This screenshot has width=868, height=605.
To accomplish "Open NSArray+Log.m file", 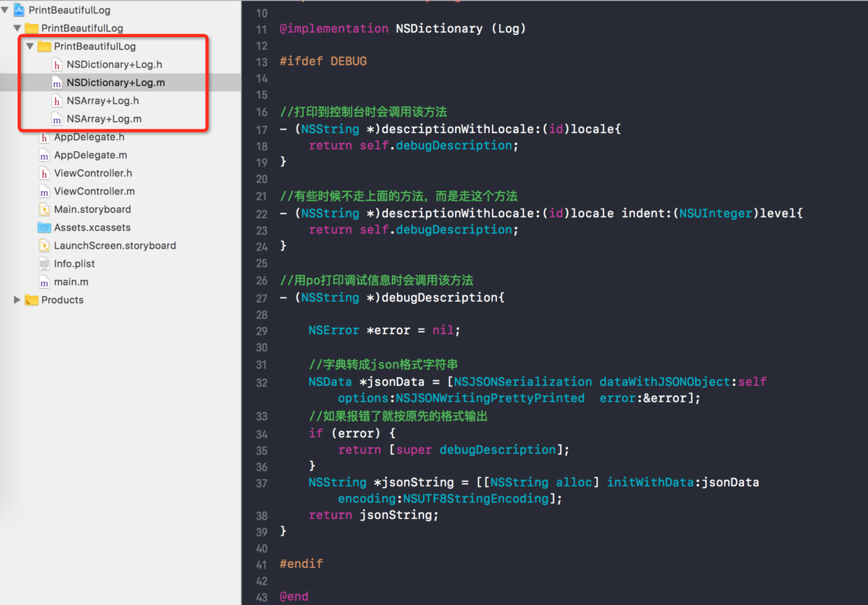I will click(x=104, y=119).
